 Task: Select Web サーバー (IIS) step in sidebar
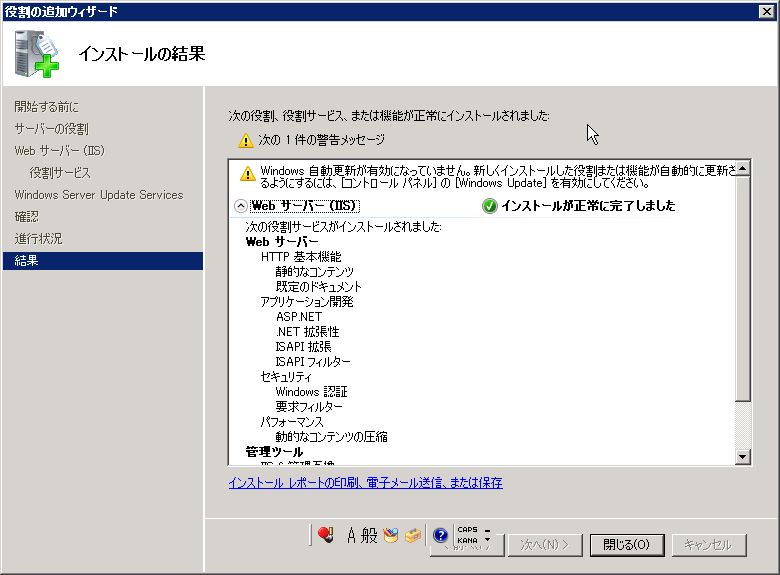point(59,151)
